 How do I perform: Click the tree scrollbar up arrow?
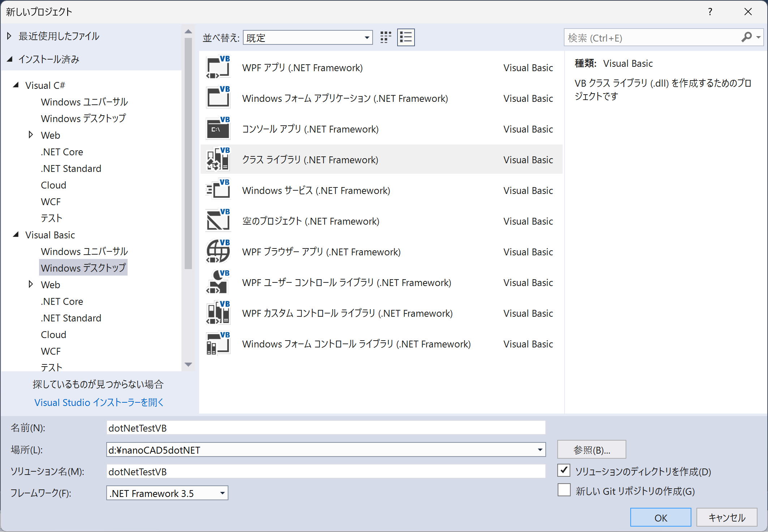coord(188,32)
